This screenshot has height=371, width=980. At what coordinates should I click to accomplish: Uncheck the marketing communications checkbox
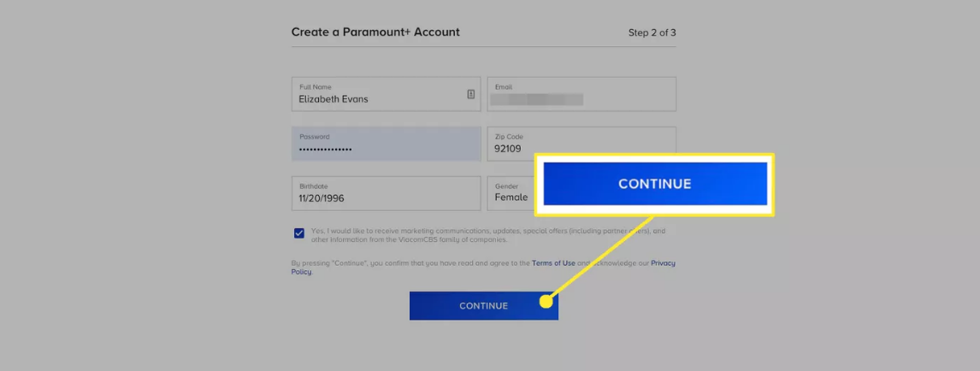[298, 233]
